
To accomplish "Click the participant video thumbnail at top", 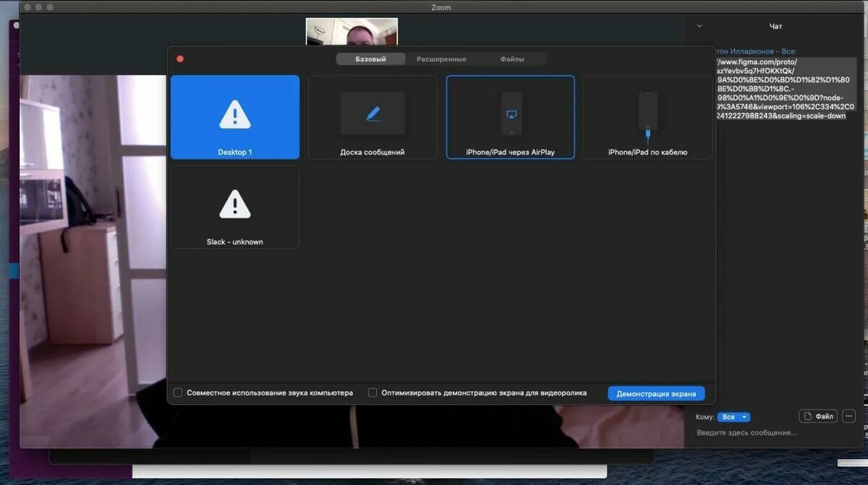I will coord(352,32).
